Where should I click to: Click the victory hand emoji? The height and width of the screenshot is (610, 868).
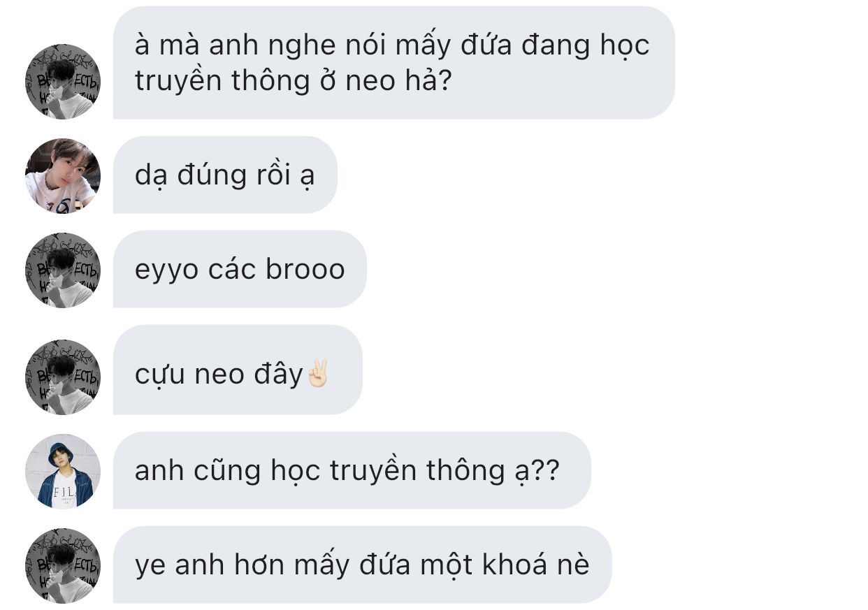317,374
